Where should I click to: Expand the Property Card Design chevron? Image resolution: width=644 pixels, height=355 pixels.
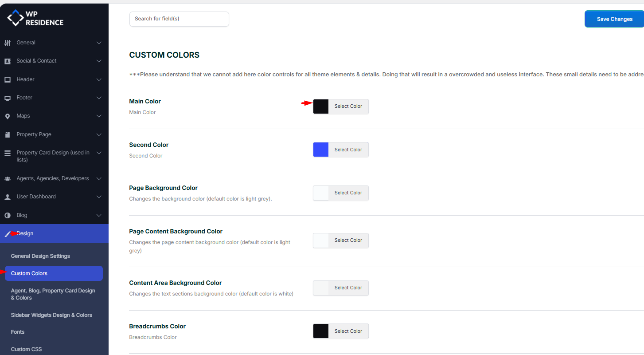click(x=99, y=153)
